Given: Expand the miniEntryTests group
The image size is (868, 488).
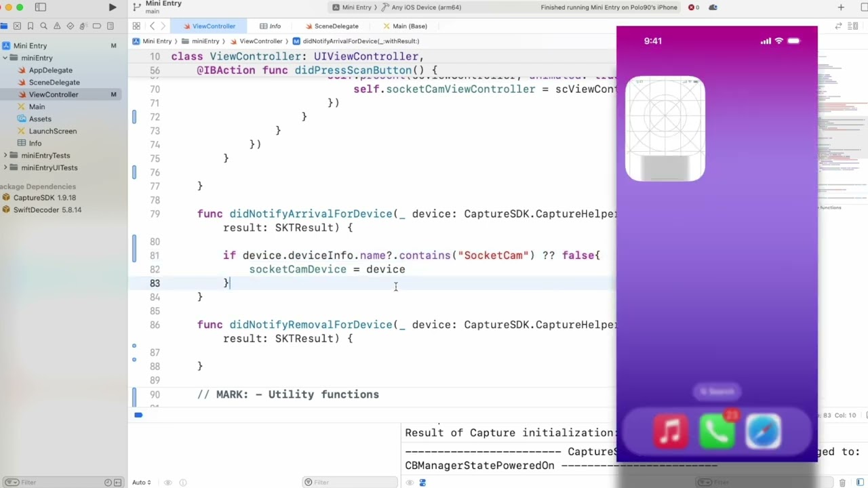Looking at the screenshot, I should click(x=5, y=156).
